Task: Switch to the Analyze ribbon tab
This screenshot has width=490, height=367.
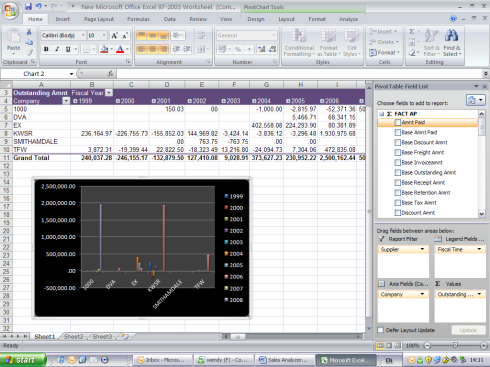Action: [348, 19]
